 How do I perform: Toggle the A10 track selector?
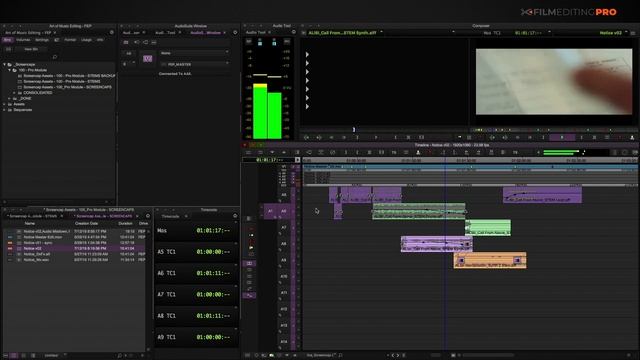(x=284, y=277)
